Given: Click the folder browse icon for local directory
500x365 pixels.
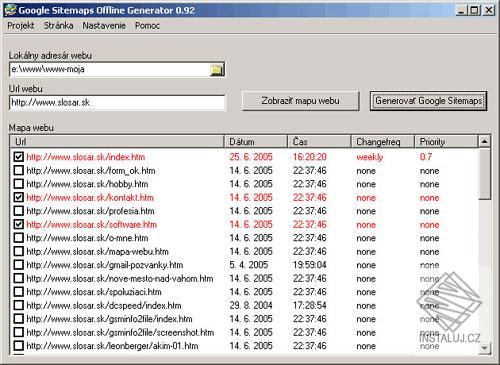Looking at the screenshot, I should 217,70.
